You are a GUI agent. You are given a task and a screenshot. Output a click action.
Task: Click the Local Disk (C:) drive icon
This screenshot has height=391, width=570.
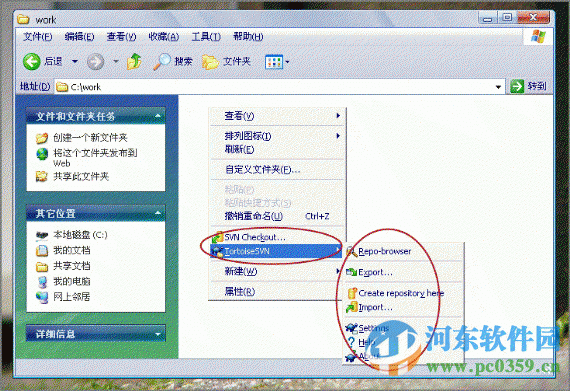point(42,235)
